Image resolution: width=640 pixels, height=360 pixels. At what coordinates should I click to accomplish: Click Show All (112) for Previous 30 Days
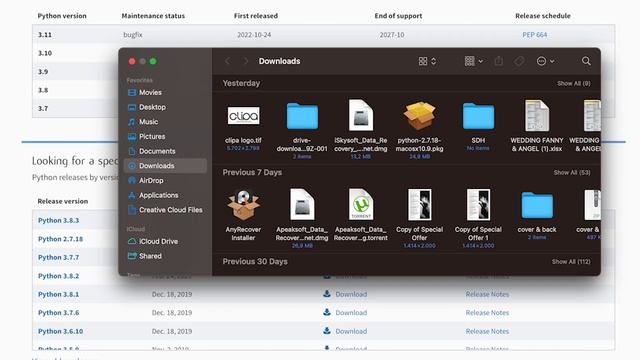[571, 262]
